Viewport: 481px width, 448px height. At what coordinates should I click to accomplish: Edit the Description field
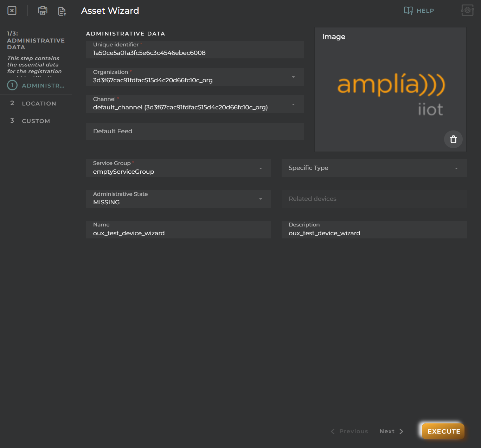click(x=374, y=230)
